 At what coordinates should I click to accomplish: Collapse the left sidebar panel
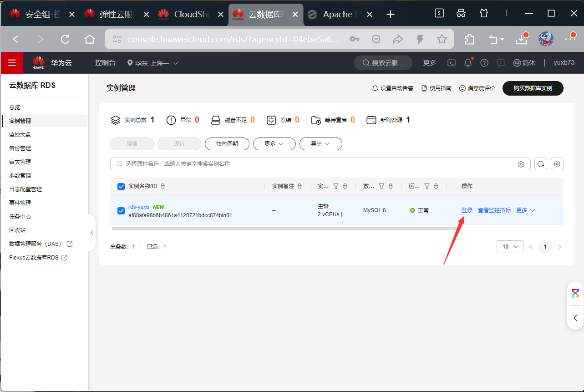[x=91, y=233]
